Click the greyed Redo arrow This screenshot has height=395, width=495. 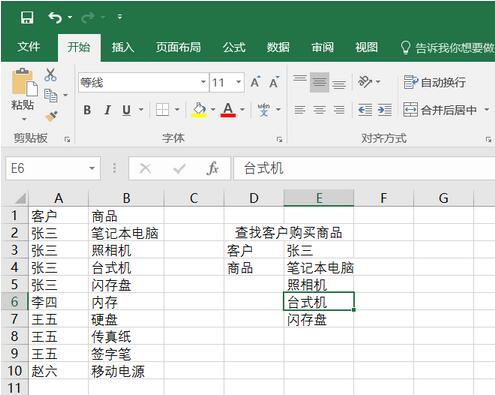[88, 17]
